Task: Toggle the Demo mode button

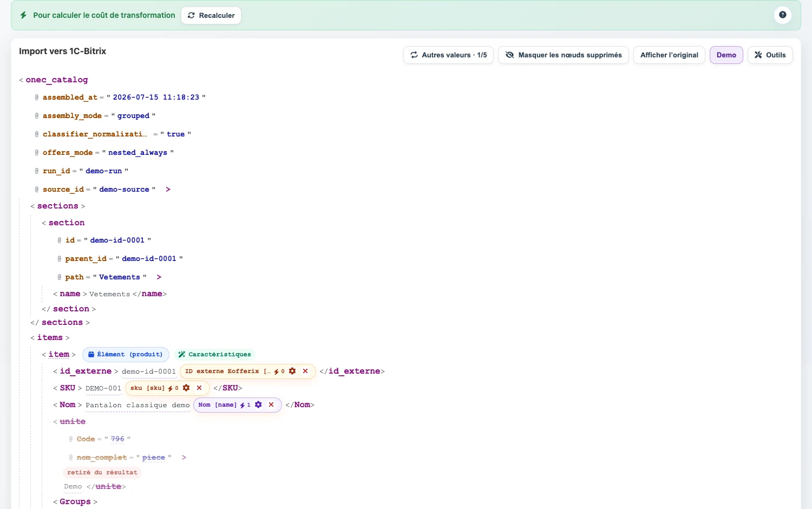Action: [x=726, y=55]
